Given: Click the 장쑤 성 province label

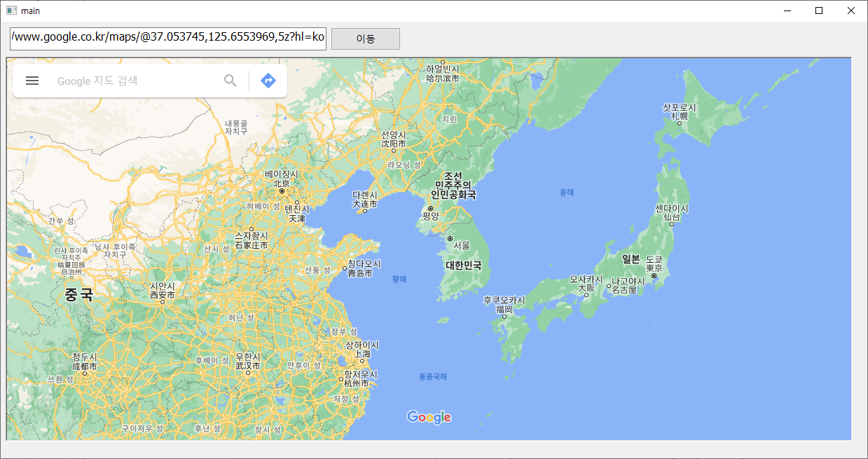Looking at the screenshot, I should click(344, 332).
